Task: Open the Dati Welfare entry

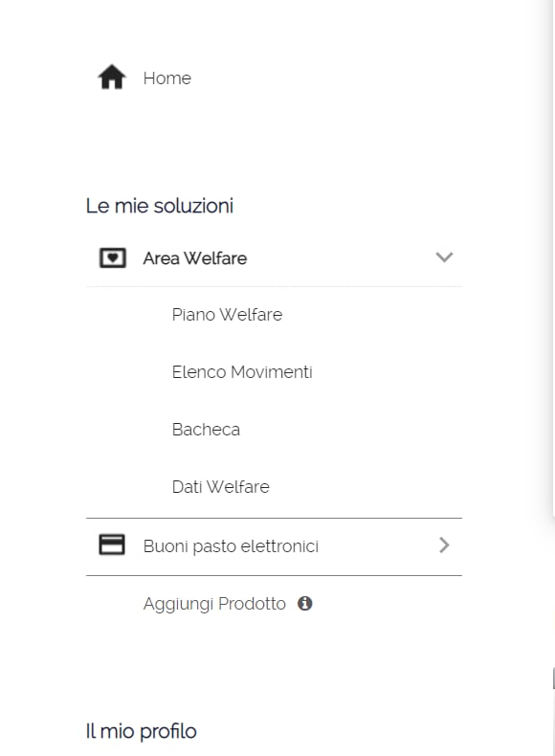Action: point(220,486)
